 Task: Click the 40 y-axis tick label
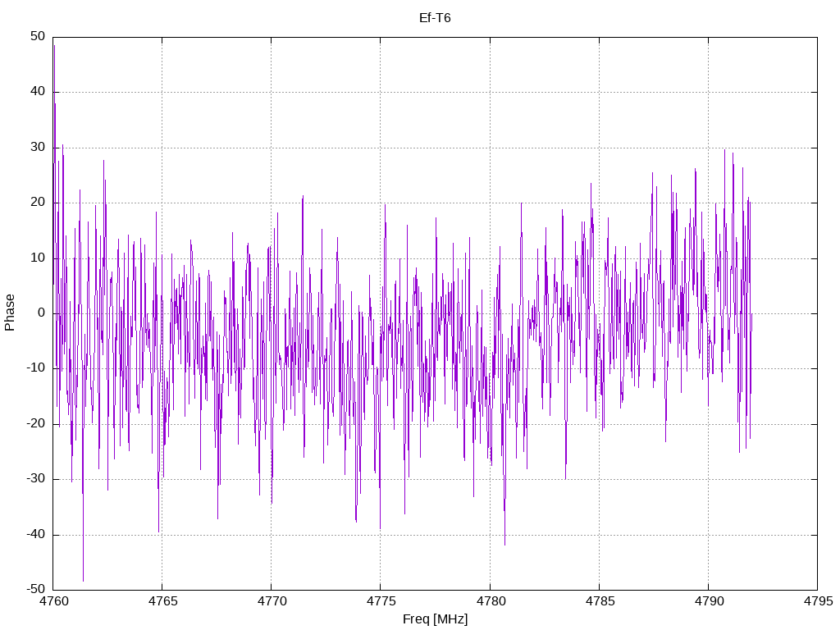pyautogui.click(x=38, y=92)
